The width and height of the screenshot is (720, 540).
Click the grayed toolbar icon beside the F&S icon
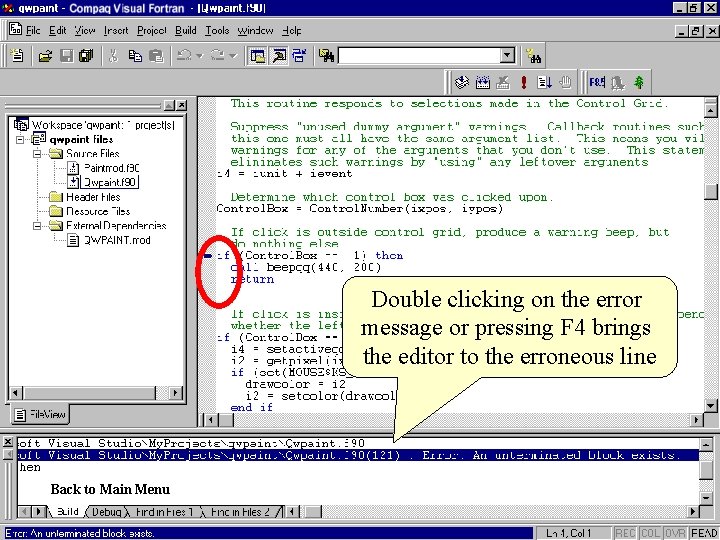[x=618, y=83]
